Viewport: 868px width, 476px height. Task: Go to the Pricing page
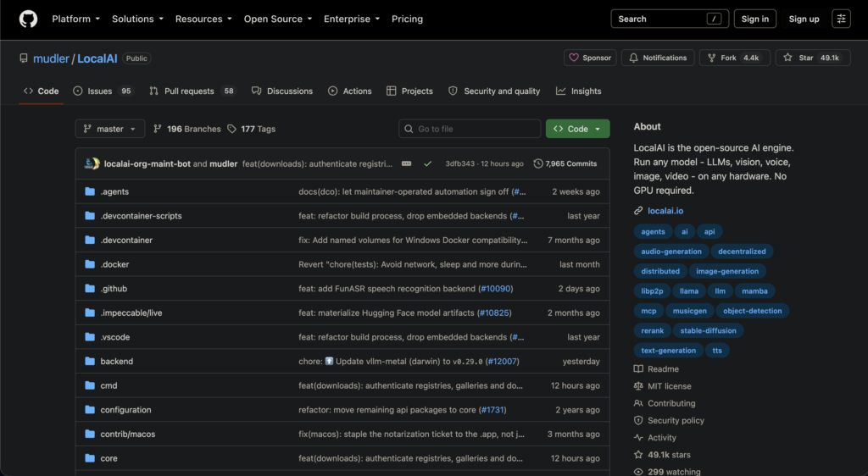click(407, 19)
